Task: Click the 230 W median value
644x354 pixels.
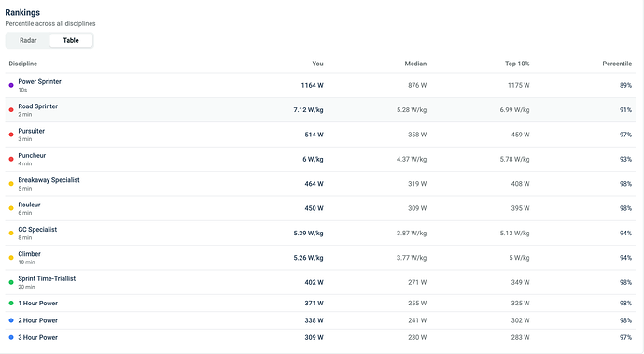Action: 417,338
